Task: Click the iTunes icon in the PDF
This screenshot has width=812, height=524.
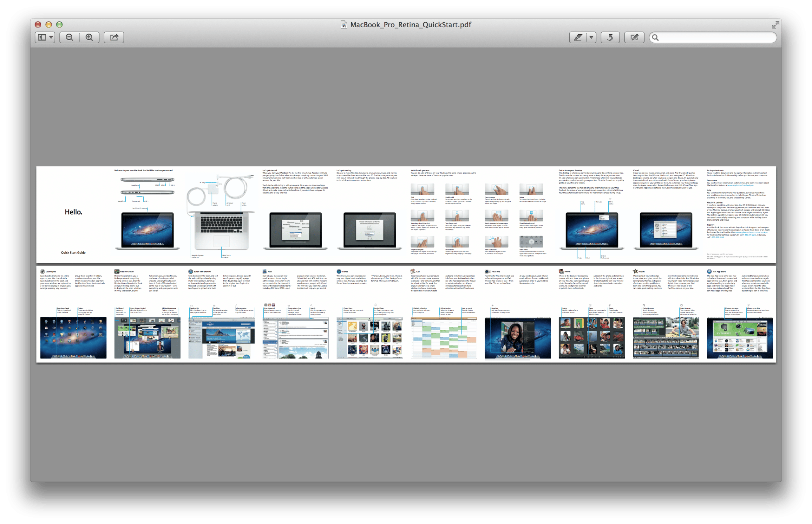Action: tap(339, 272)
